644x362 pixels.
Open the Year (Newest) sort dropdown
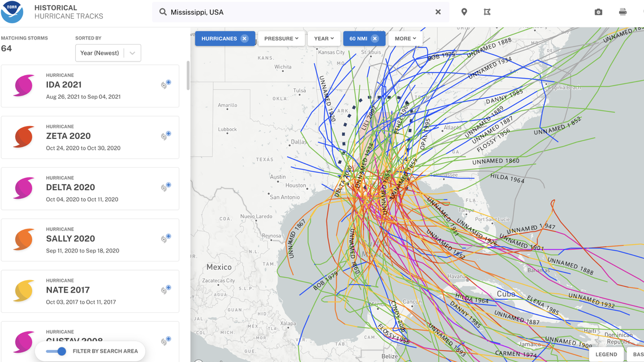click(x=108, y=53)
